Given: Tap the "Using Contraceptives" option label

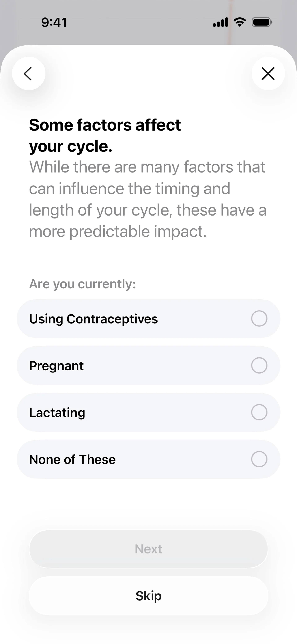Looking at the screenshot, I should coord(93,319).
